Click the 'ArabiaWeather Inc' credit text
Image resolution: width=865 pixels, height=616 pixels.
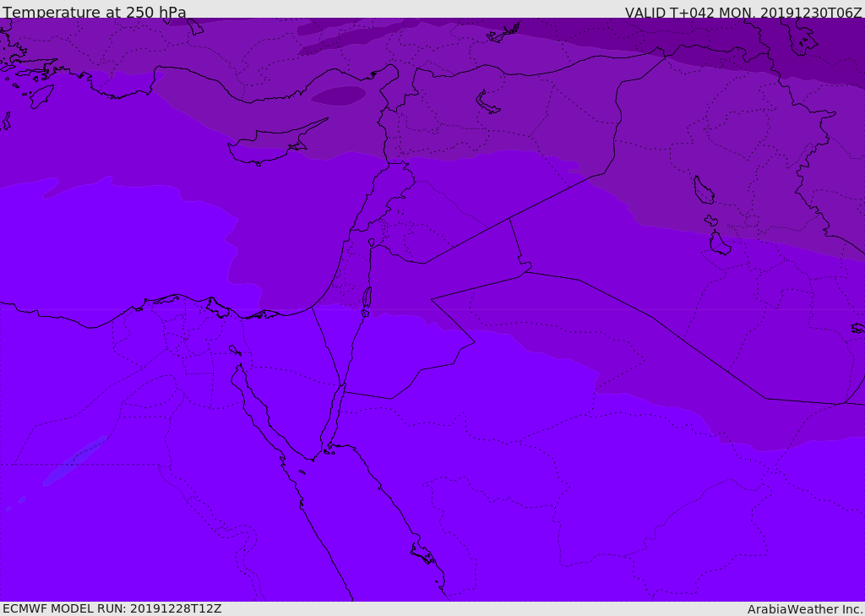coord(804,609)
